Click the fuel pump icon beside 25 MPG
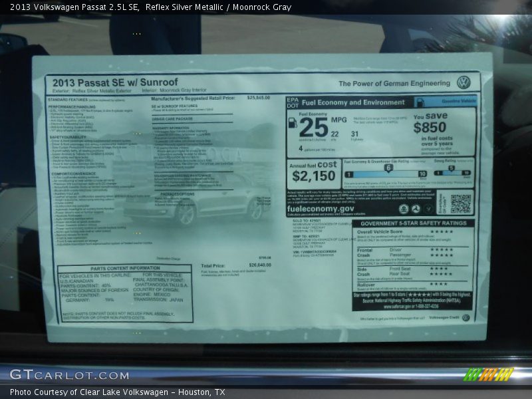Viewport: 532px width, 399px height. [293, 123]
